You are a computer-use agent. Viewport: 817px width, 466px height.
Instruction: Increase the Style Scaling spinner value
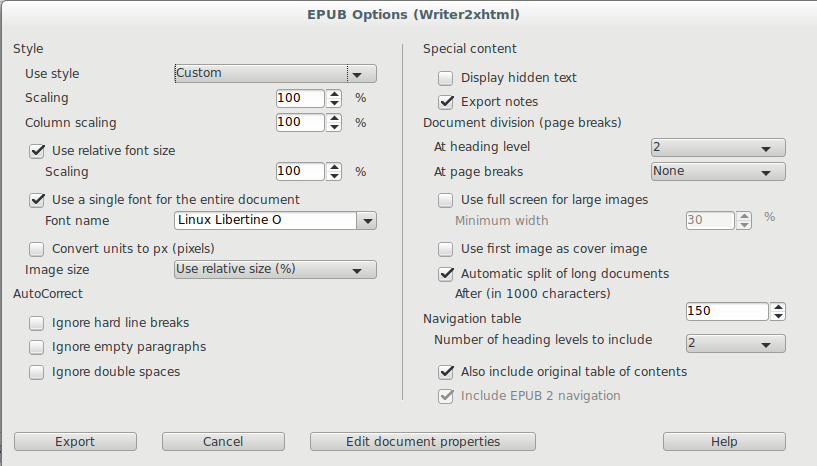pos(334,94)
